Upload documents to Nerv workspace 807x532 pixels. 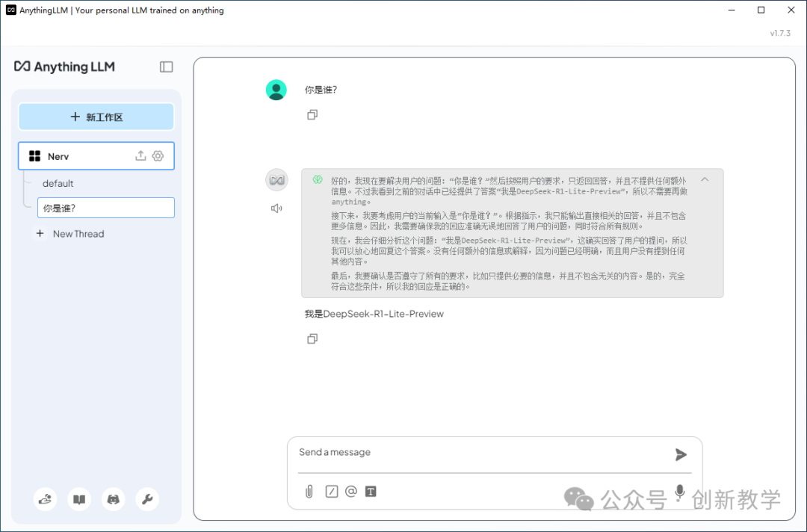click(x=140, y=156)
